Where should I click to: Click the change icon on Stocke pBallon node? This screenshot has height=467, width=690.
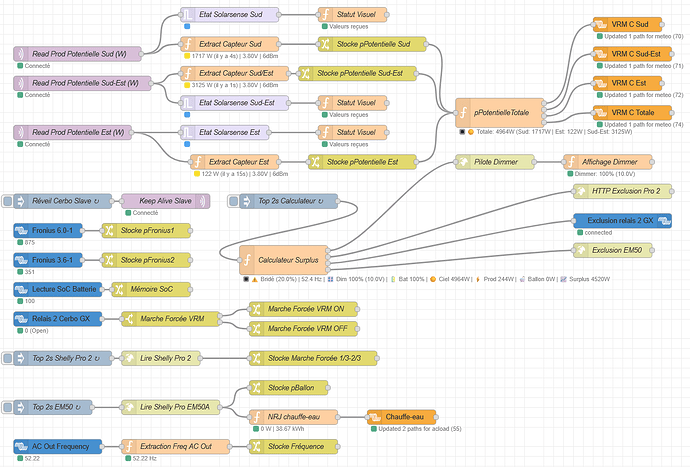pos(257,388)
